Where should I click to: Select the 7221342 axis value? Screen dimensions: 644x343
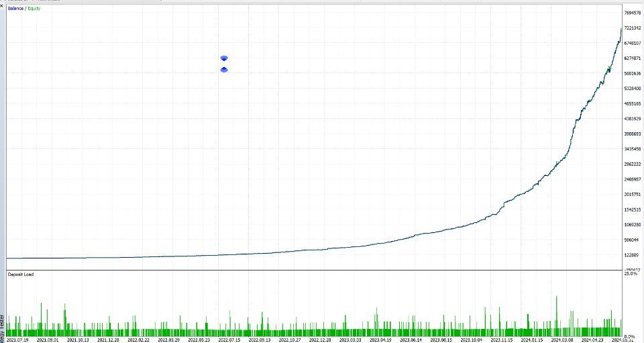tap(633, 28)
